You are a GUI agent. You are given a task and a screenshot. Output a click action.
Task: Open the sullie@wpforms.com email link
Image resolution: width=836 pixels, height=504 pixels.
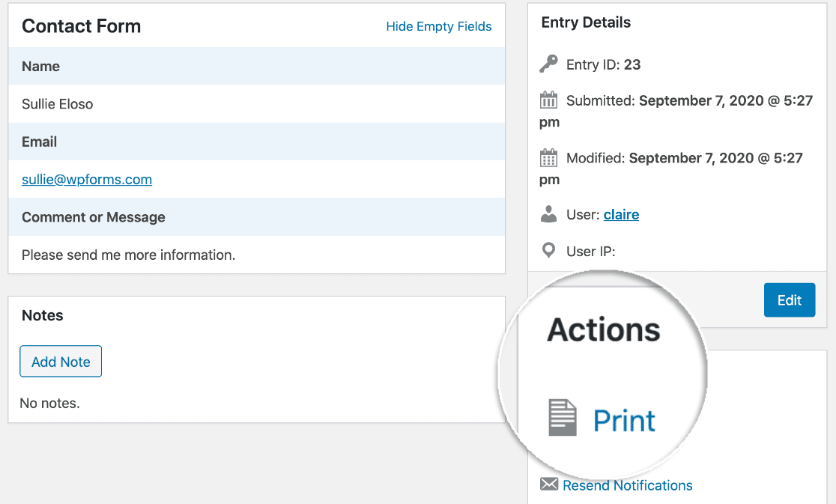coord(87,180)
